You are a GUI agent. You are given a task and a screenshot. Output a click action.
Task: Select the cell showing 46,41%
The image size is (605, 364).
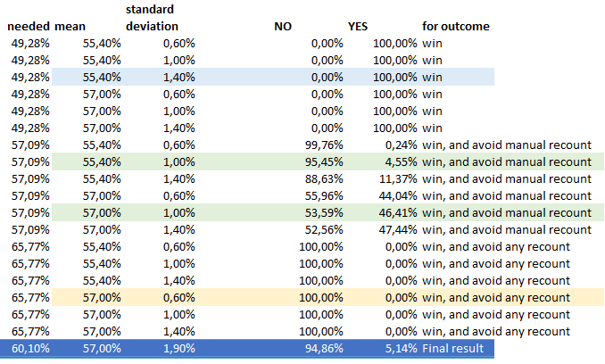click(x=398, y=212)
